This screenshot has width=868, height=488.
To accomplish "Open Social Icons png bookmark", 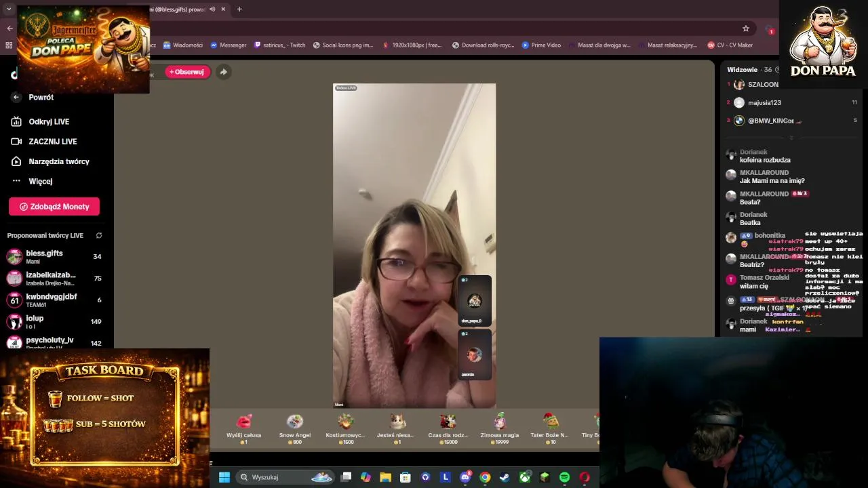I will point(343,45).
